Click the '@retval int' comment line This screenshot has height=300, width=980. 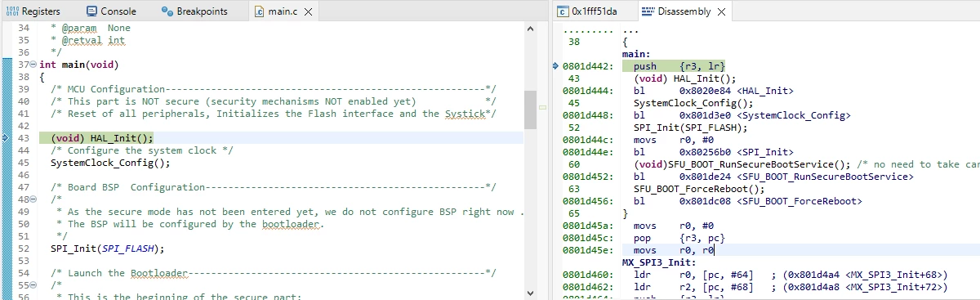coord(87,39)
